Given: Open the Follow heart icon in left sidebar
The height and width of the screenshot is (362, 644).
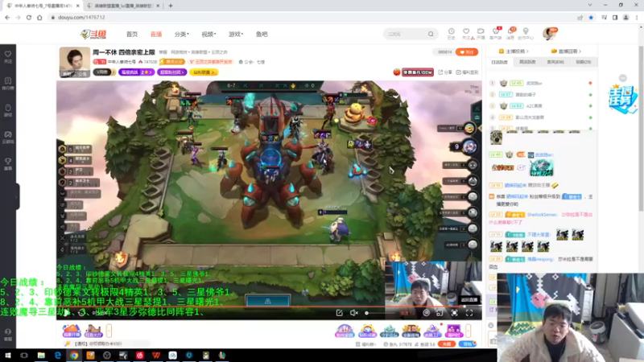Looking at the screenshot, I should click(8, 56).
